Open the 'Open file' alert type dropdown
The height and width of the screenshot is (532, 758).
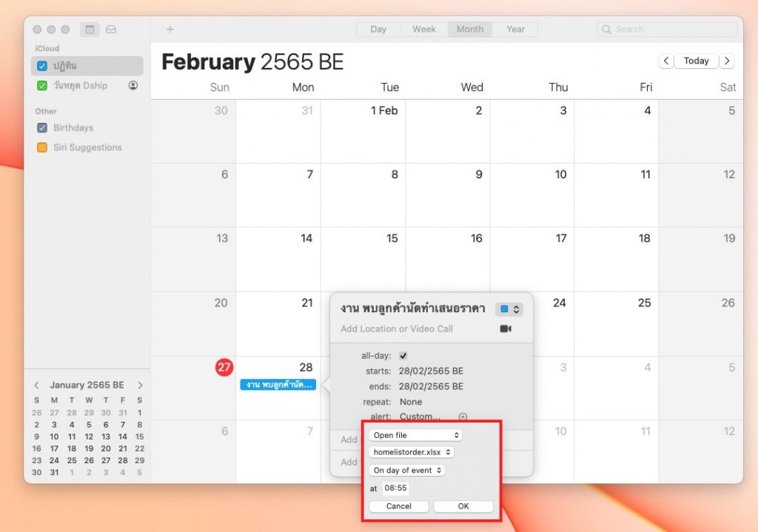tap(416, 435)
